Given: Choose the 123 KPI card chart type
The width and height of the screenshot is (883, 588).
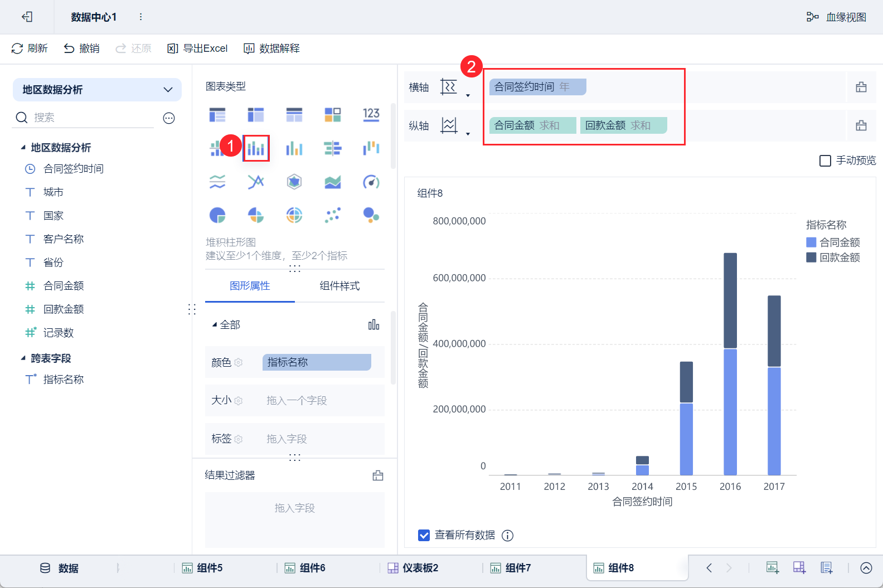Looking at the screenshot, I should (x=371, y=115).
